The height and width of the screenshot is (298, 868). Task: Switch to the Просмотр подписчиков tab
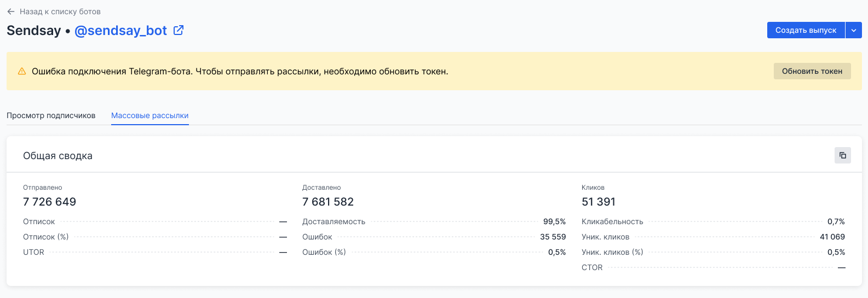tap(51, 115)
